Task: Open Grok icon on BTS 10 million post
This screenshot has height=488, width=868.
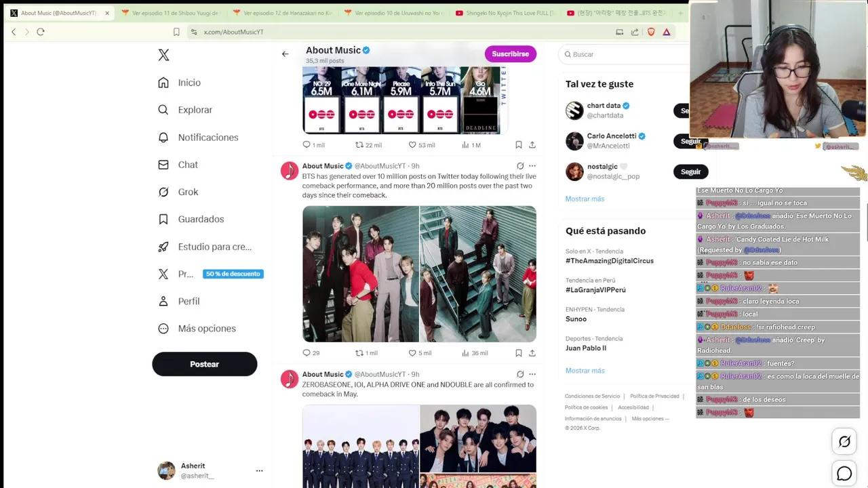Action: point(520,165)
